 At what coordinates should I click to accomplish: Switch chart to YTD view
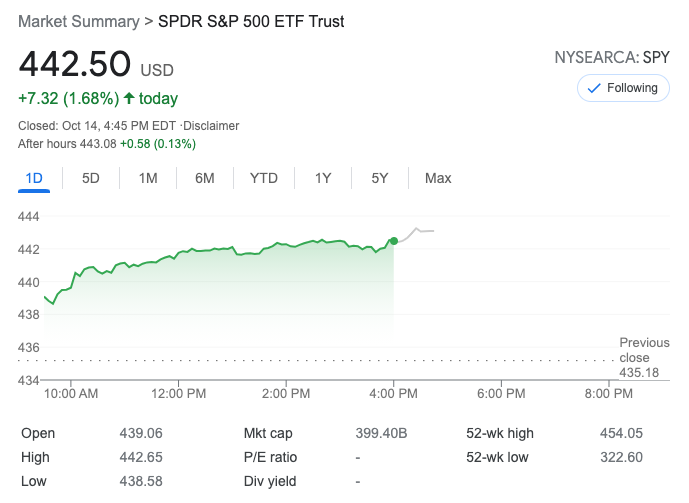click(x=264, y=178)
